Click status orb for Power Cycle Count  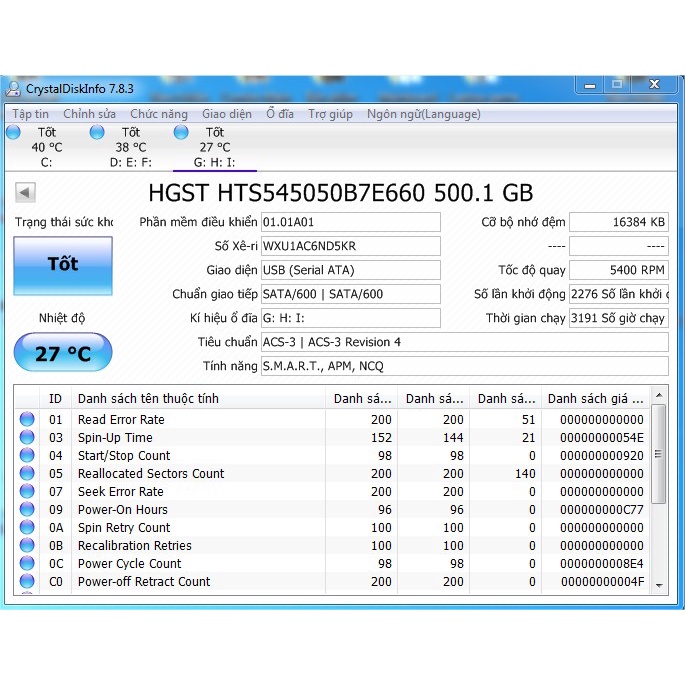click(x=27, y=563)
